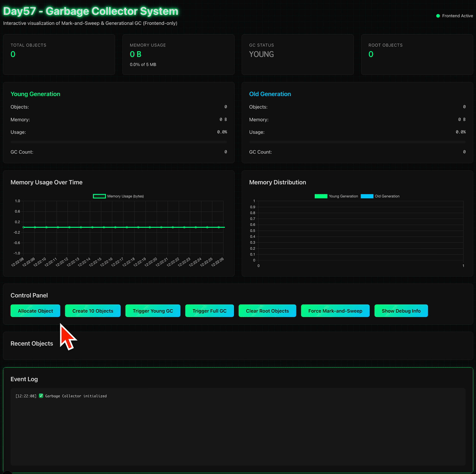The image size is (476, 474).
Task: Click '0.0% of 5 MB' text
Action: [143, 65]
